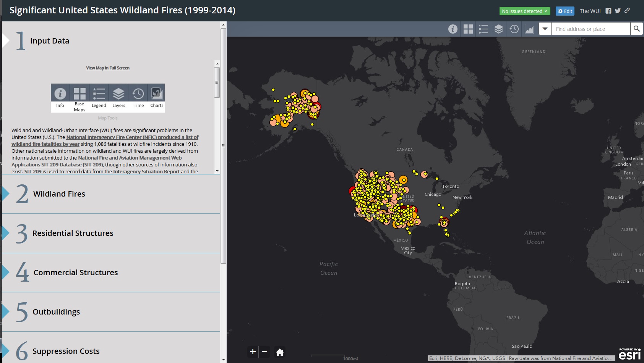The height and width of the screenshot is (363, 644).
Task: Zoom out on the map
Action: click(x=264, y=352)
